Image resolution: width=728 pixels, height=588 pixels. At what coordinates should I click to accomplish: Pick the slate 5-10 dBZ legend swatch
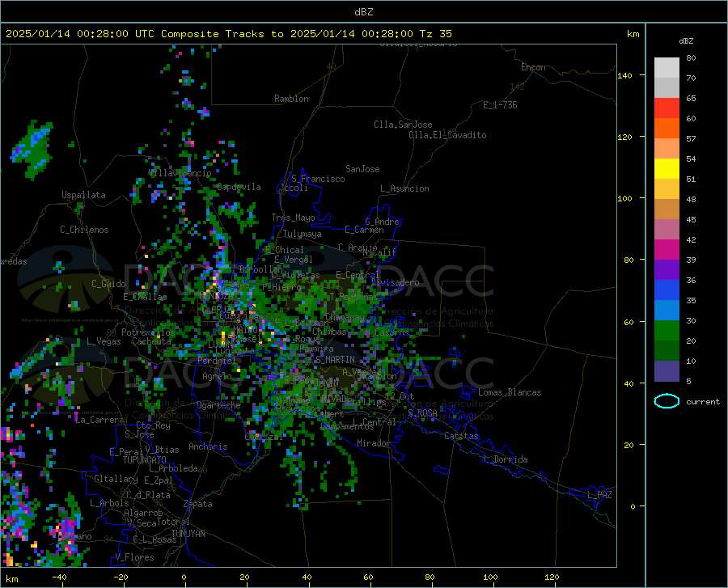pyautogui.click(x=667, y=371)
